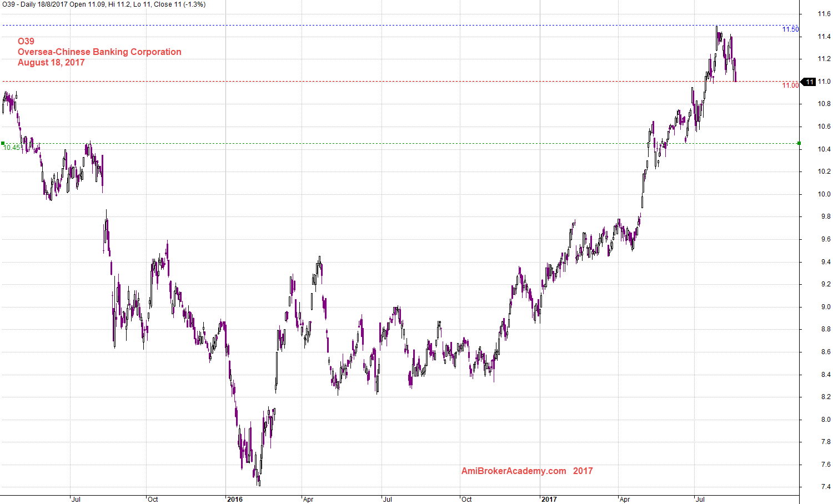Click the 11.2 price axis label
Image resolution: width=833 pixels, height=504 pixels.
point(824,59)
